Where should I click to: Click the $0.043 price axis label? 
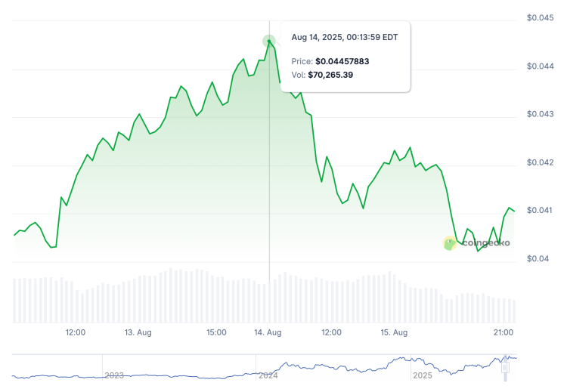click(x=541, y=114)
